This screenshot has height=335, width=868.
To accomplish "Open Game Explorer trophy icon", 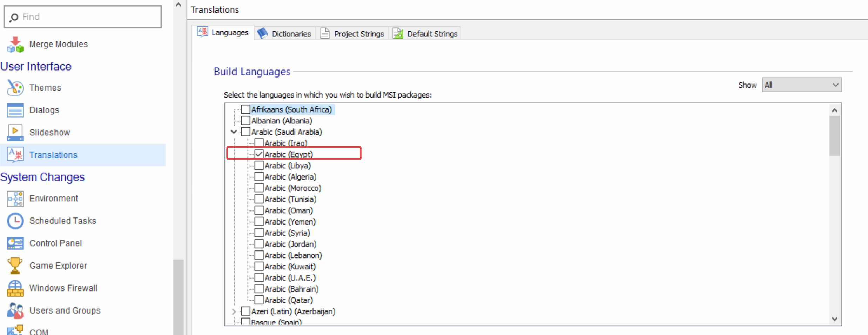I will (x=15, y=266).
